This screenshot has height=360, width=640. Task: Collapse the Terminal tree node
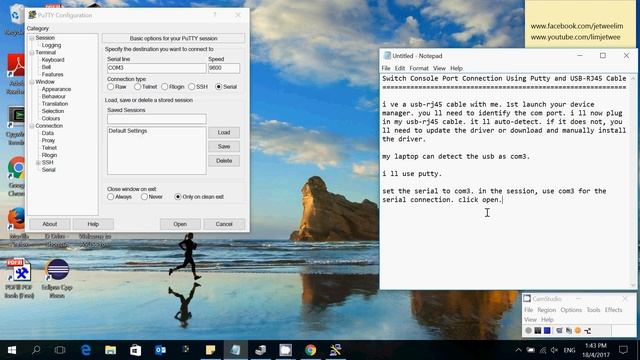(32, 53)
